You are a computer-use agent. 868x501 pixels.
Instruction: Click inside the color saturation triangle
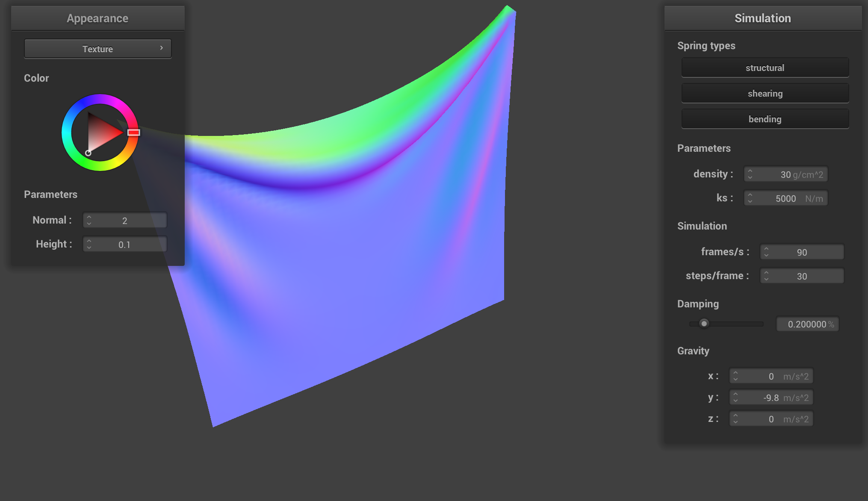click(101, 133)
